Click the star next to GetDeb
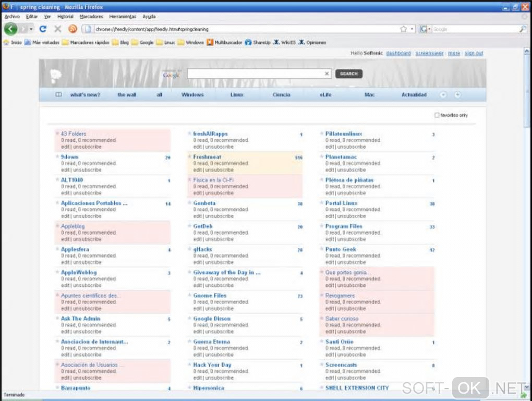The image size is (532, 401). click(190, 226)
